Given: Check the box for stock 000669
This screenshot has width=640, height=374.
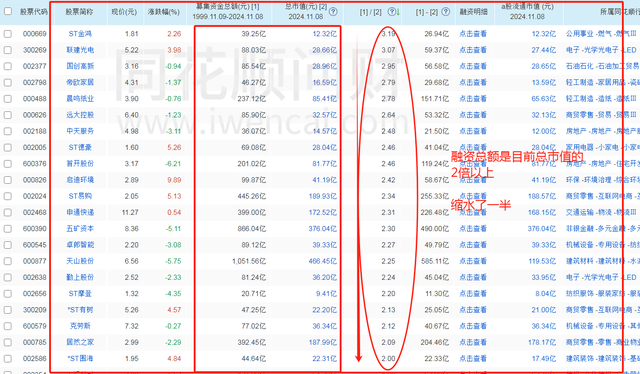Looking at the screenshot, I should [x=8, y=34].
